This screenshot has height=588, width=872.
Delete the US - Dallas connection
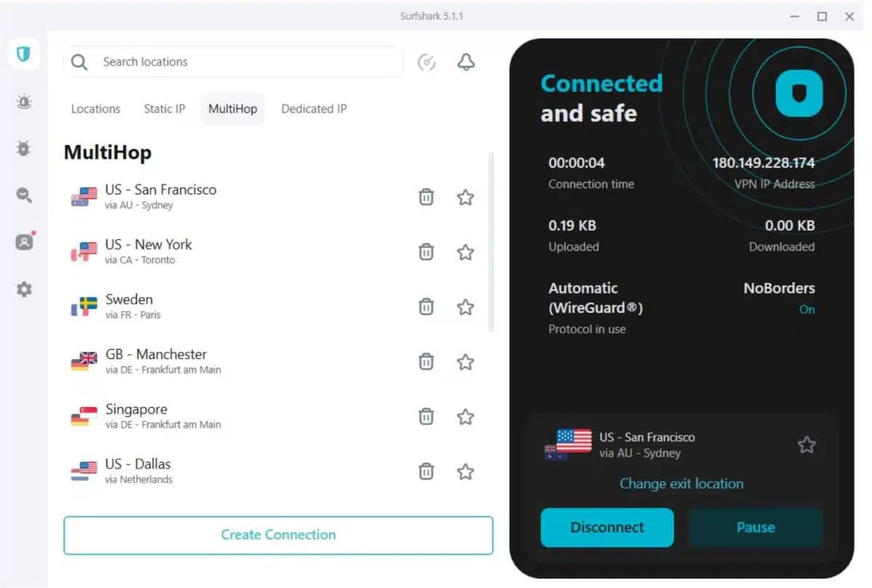(427, 472)
